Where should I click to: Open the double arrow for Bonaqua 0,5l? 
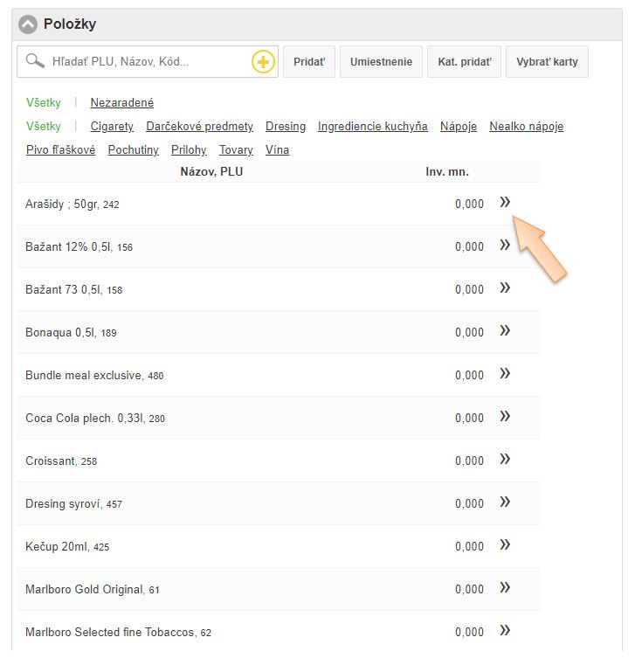point(505,331)
